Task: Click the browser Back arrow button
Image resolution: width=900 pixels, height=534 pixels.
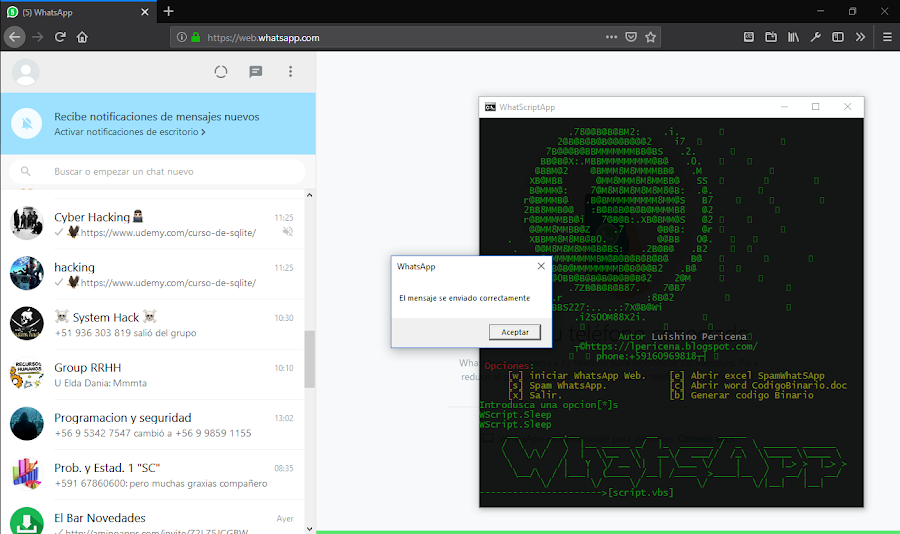Action: (x=14, y=37)
